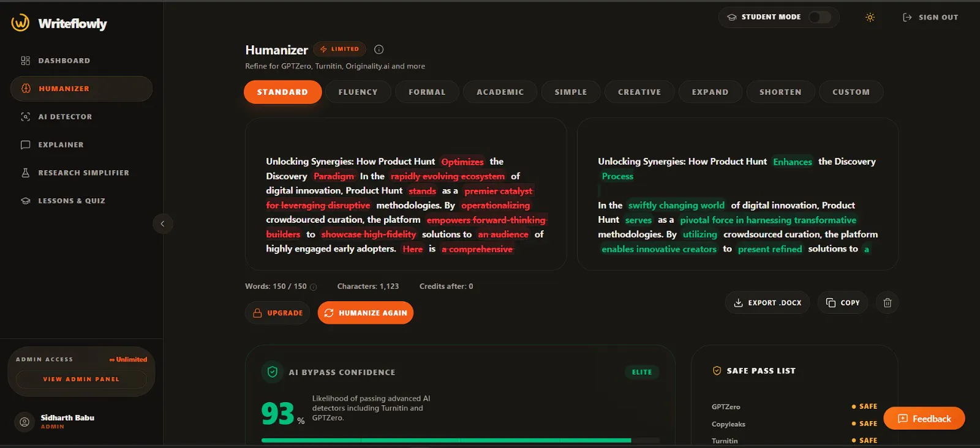Open the Dashboard grid icon
The width and height of the screenshot is (980, 448).
pos(25,61)
